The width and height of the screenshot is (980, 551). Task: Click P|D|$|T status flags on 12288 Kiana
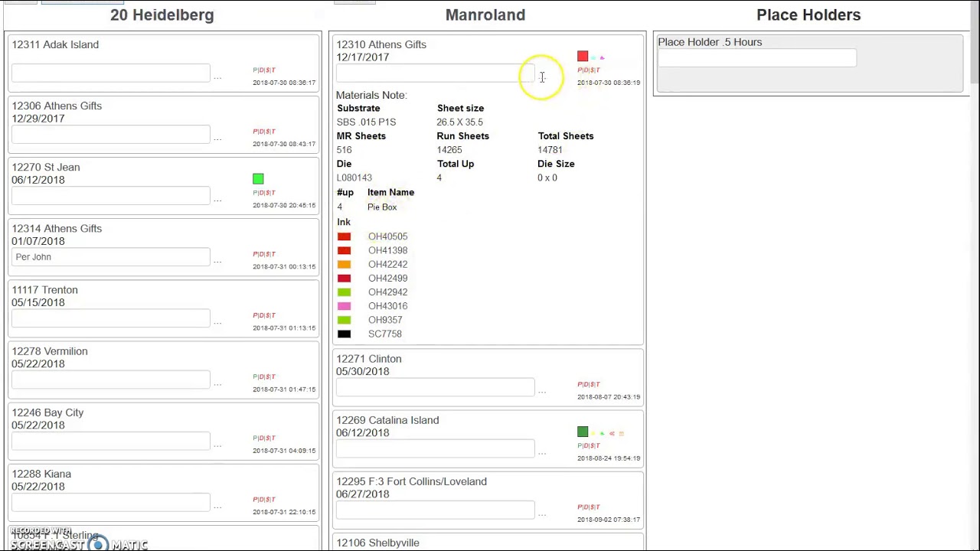(264, 499)
